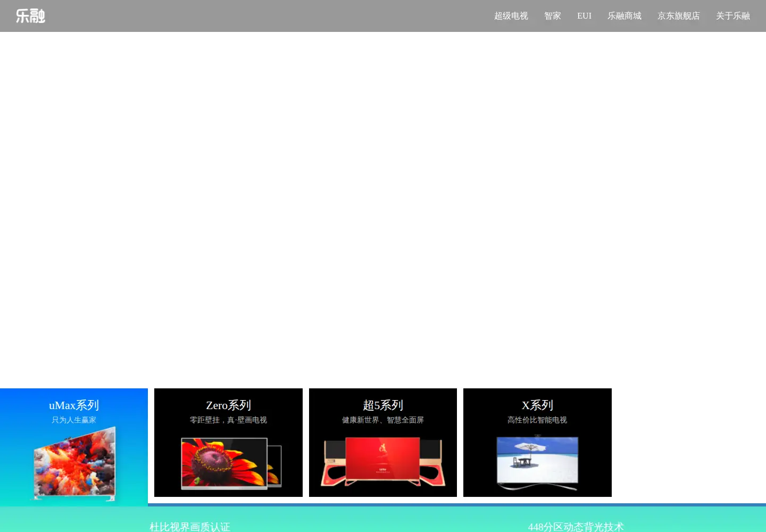
Task: Click the 乐融 logo
Action: coord(30,16)
